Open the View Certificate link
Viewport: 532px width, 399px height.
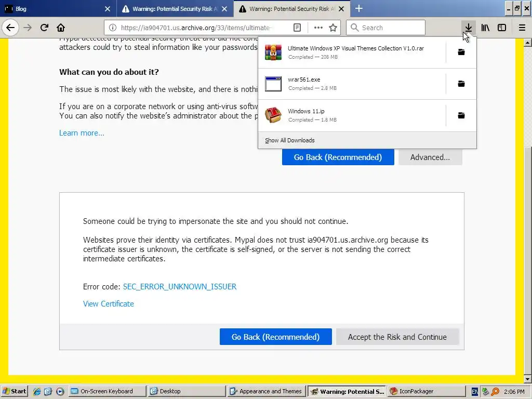pos(108,303)
